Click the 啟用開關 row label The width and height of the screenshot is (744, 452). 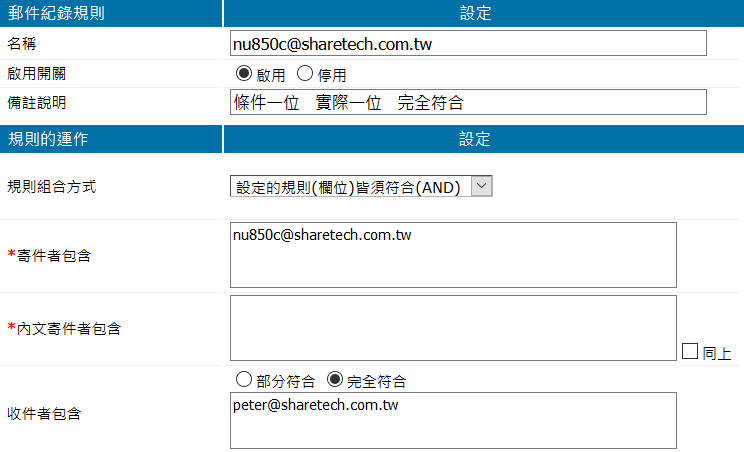click(38, 74)
